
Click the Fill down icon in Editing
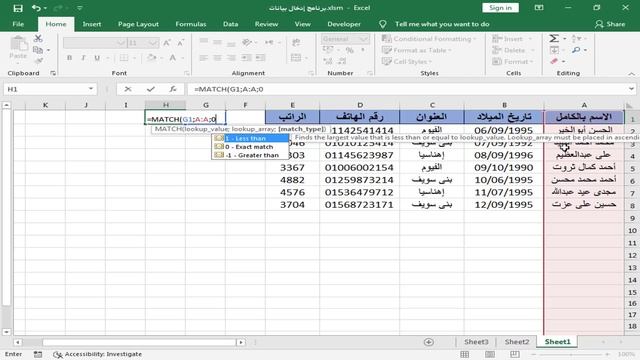(554, 50)
